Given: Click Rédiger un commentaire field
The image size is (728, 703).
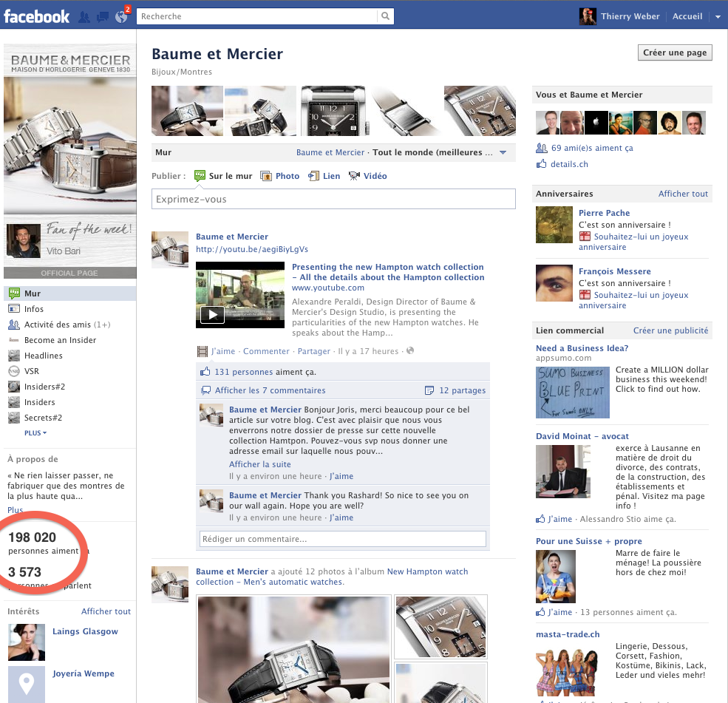Looking at the screenshot, I should coord(343,539).
